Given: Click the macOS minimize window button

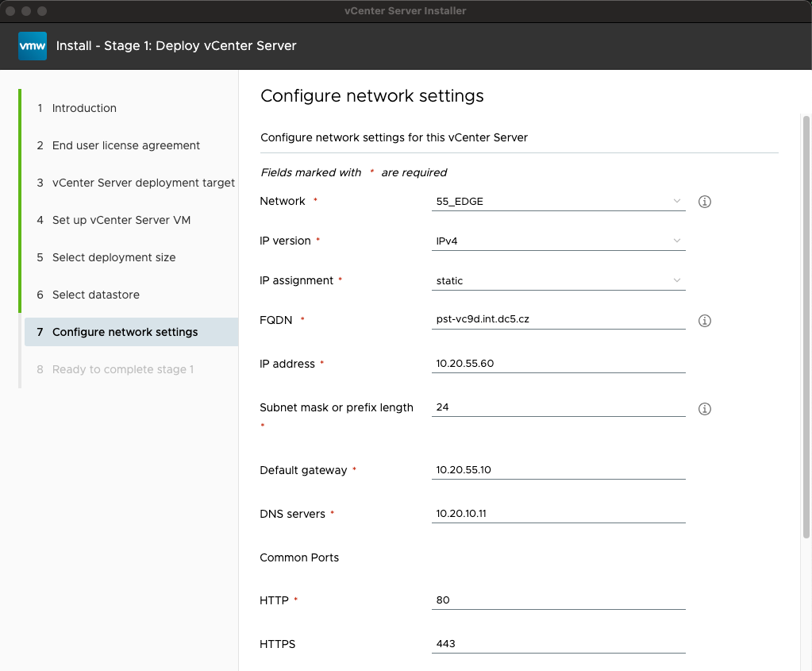Looking at the screenshot, I should (26, 11).
